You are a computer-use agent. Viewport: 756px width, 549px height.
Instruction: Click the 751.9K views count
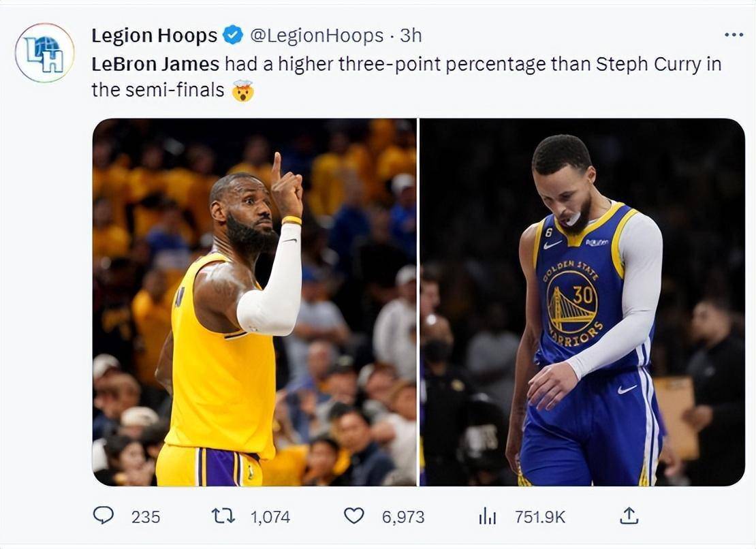(x=539, y=517)
